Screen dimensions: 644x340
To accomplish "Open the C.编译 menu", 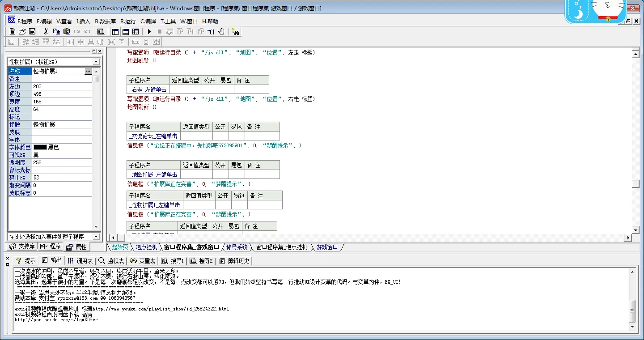I will [148, 21].
